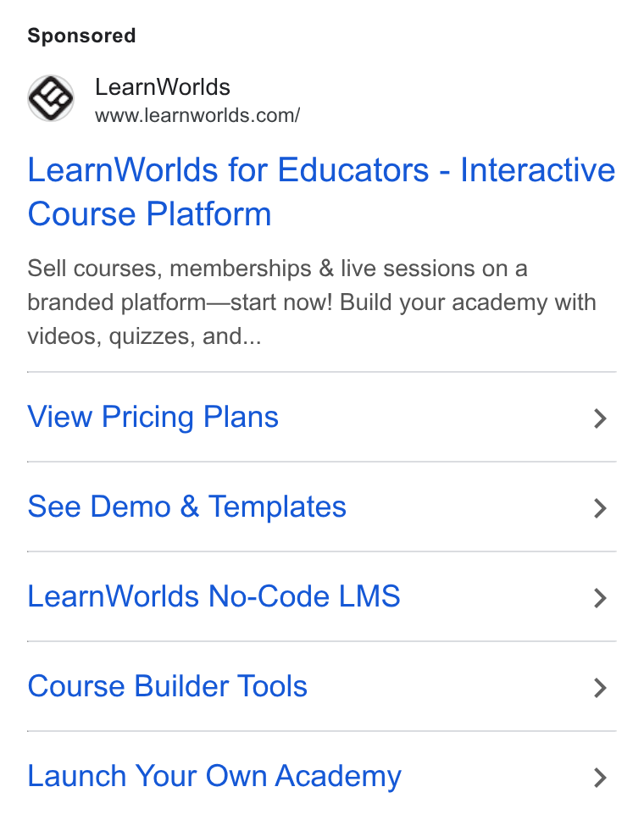644x820 pixels.
Task: Open the LearnWorlds for Educators headline link
Action: pyautogui.click(x=321, y=192)
